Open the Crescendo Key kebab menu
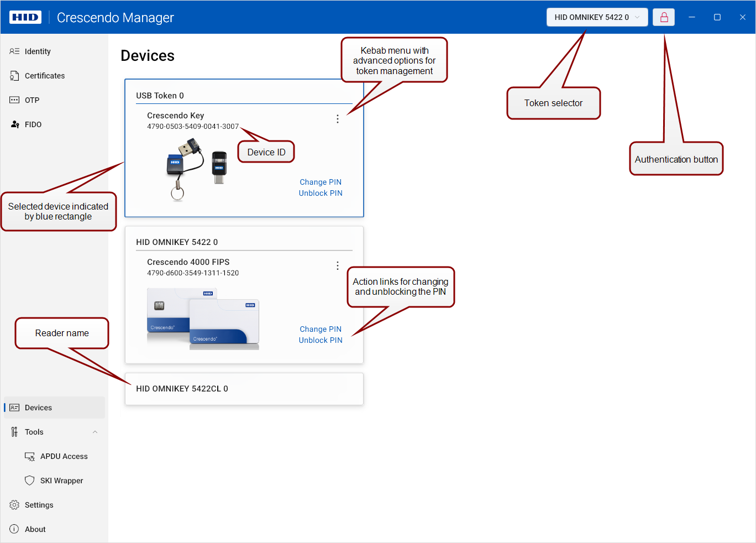756x543 pixels. click(x=338, y=119)
